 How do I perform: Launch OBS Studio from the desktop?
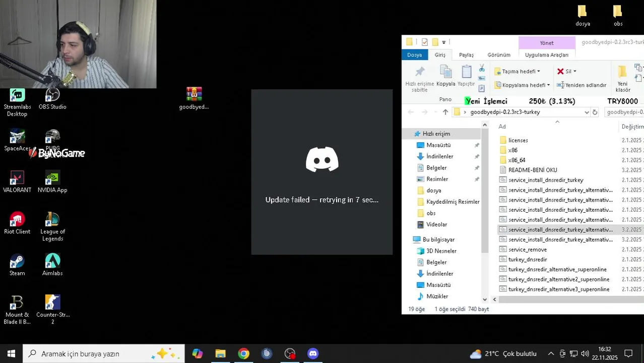52,99
